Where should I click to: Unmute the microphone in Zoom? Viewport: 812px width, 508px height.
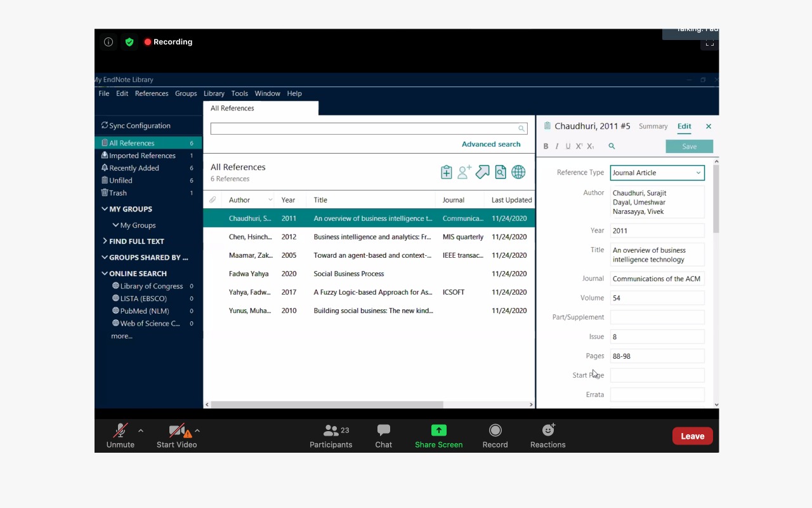point(120,436)
